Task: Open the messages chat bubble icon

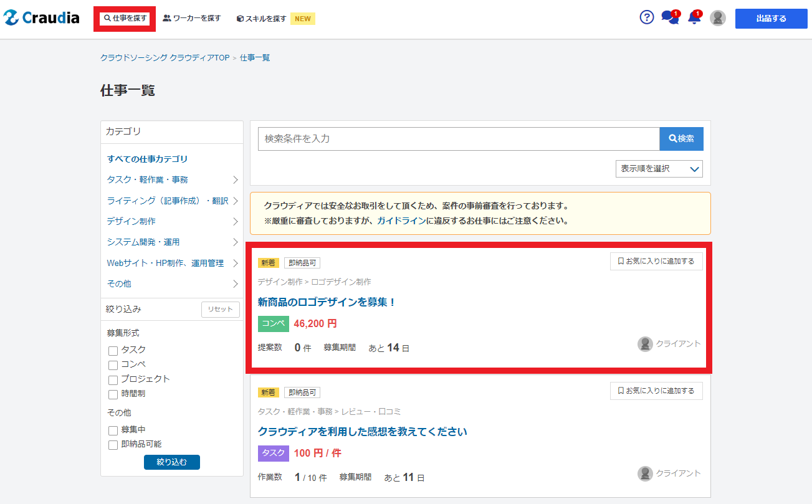Action: [669, 18]
